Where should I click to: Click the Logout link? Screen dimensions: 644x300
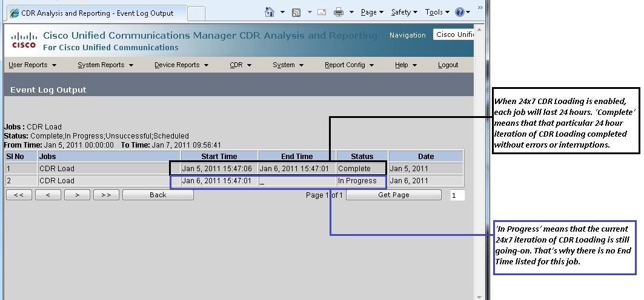click(x=448, y=65)
